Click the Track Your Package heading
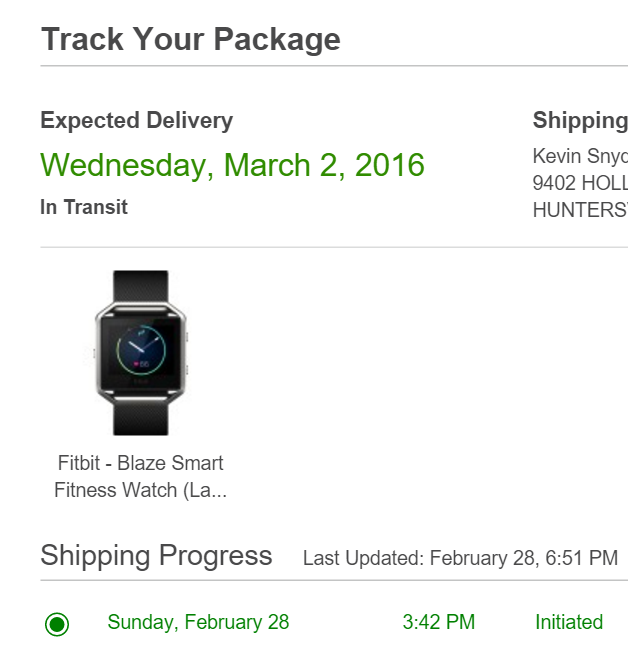Image resolution: width=628 pixels, height=646 pixels. pyautogui.click(x=190, y=40)
